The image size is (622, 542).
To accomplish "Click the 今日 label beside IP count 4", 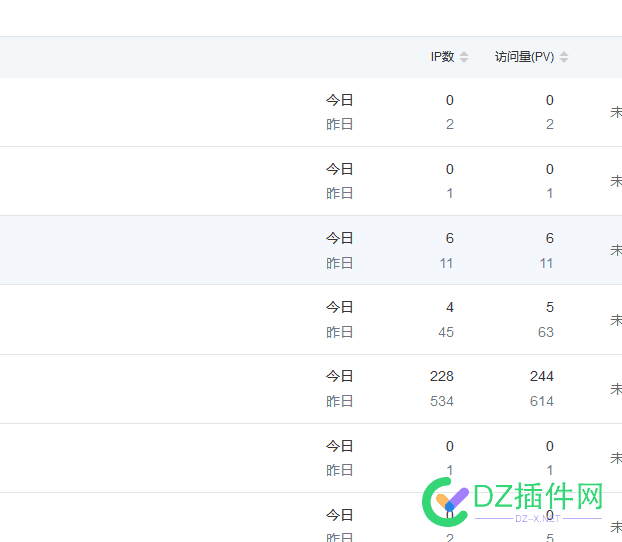I will pyautogui.click(x=340, y=307).
